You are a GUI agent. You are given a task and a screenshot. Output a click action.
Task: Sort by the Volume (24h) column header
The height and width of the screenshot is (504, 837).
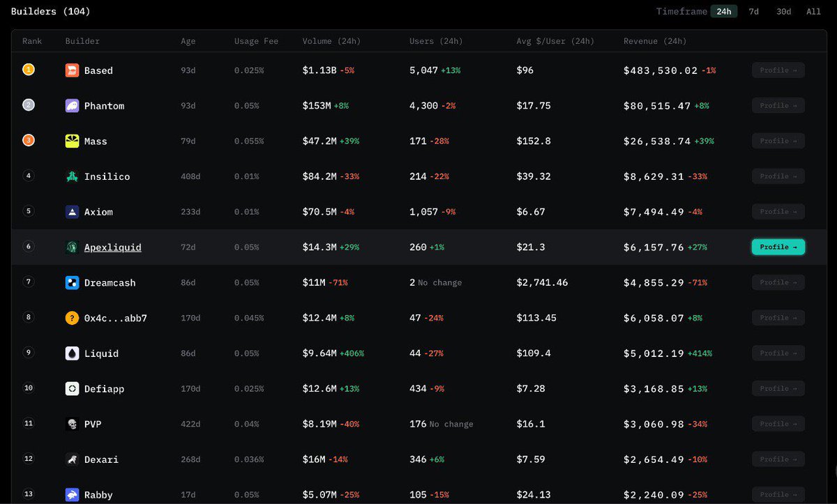(x=331, y=41)
